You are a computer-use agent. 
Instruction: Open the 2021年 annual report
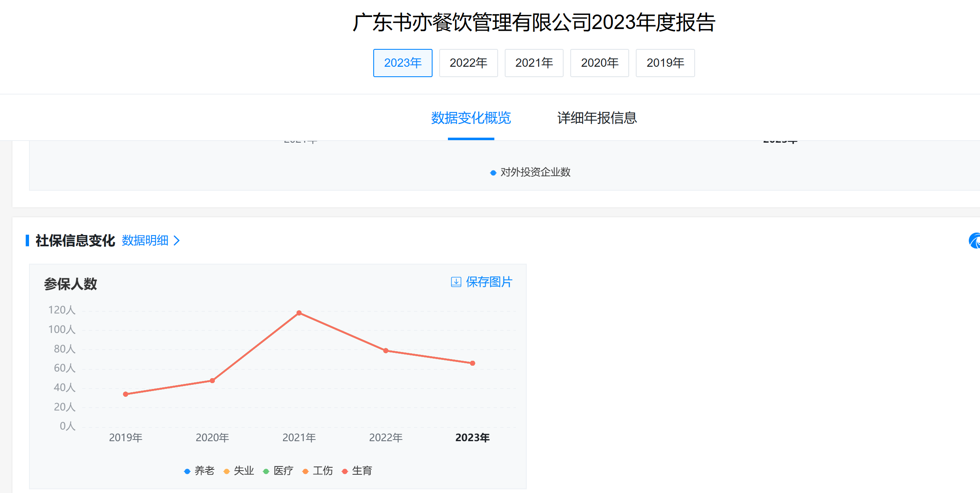[534, 63]
